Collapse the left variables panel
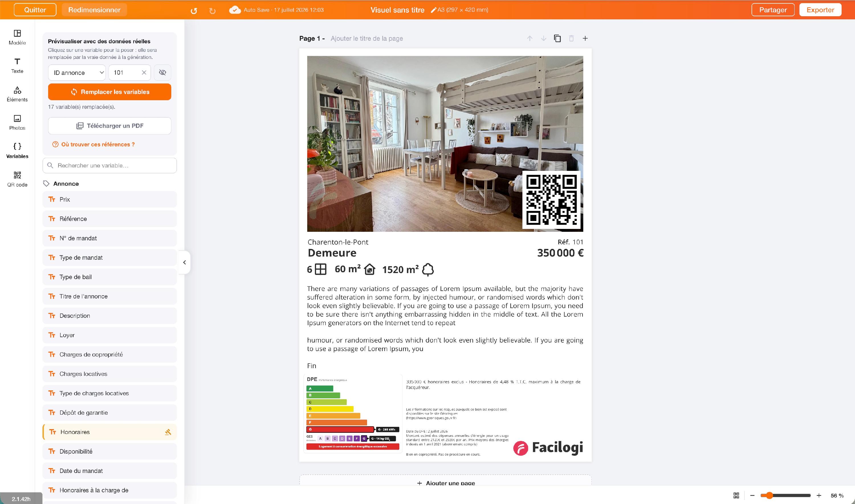Image resolution: width=855 pixels, height=504 pixels. [184, 262]
